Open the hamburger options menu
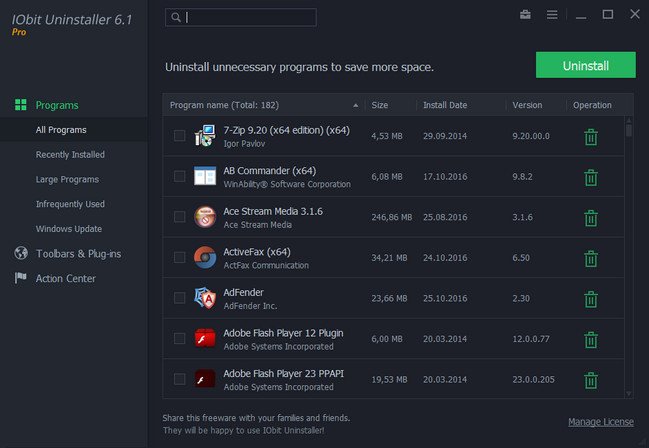Image resolution: width=649 pixels, height=448 pixels. (552, 15)
